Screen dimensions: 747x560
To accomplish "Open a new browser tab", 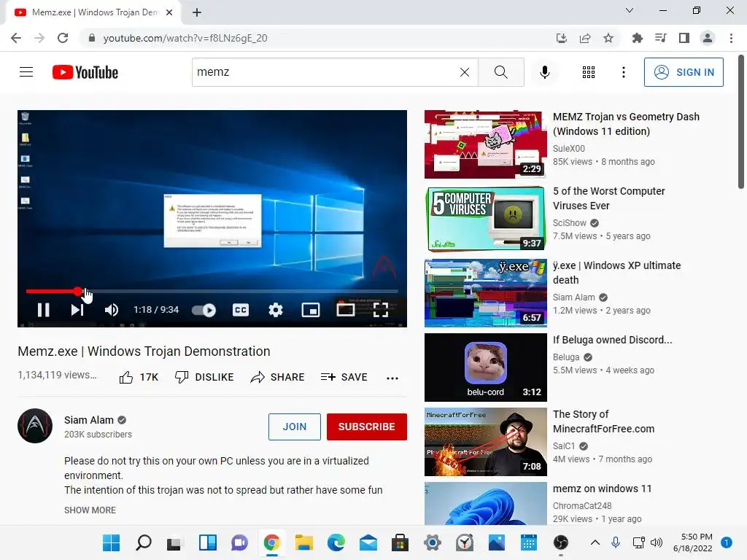I will coord(197,12).
